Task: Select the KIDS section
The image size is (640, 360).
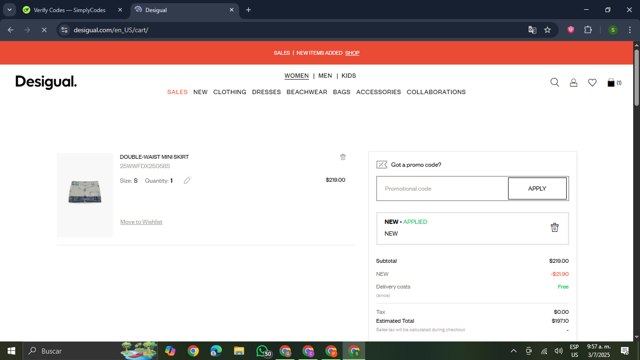Action: coord(349,76)
